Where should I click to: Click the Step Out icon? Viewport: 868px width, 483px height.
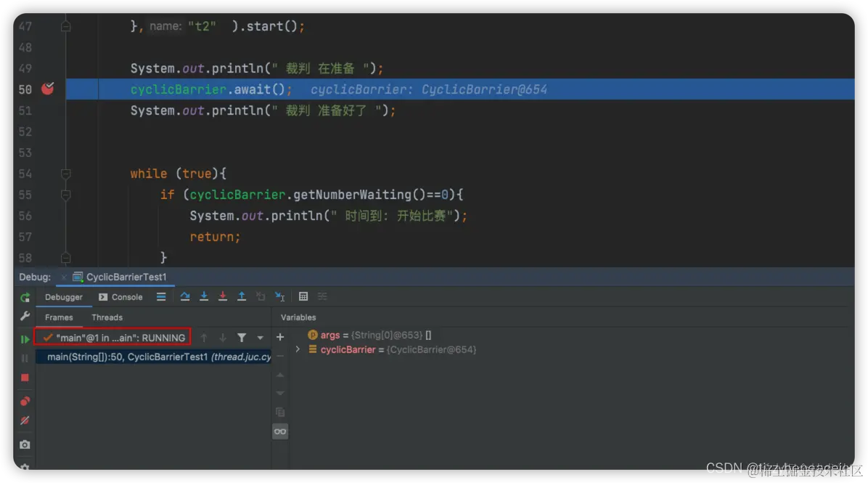(242, 297)
